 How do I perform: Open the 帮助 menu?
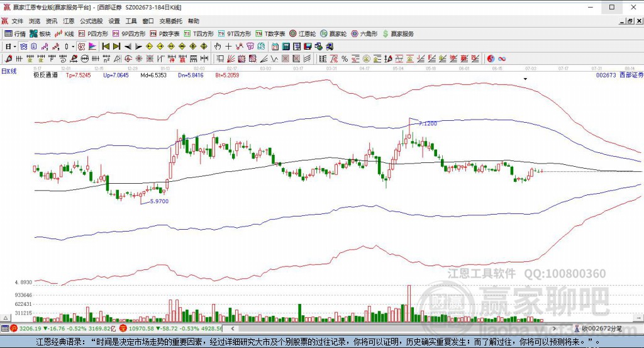(x=194, y=21)
